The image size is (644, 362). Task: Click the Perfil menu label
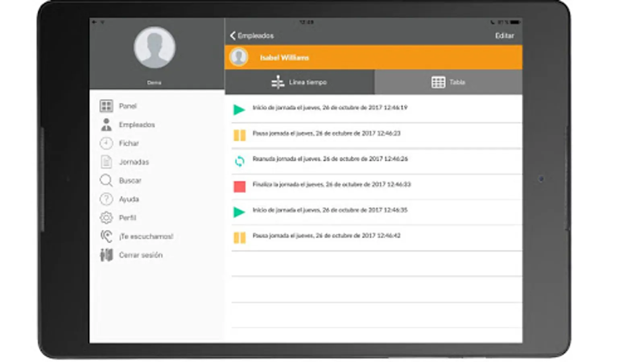[x=127, y=218]
